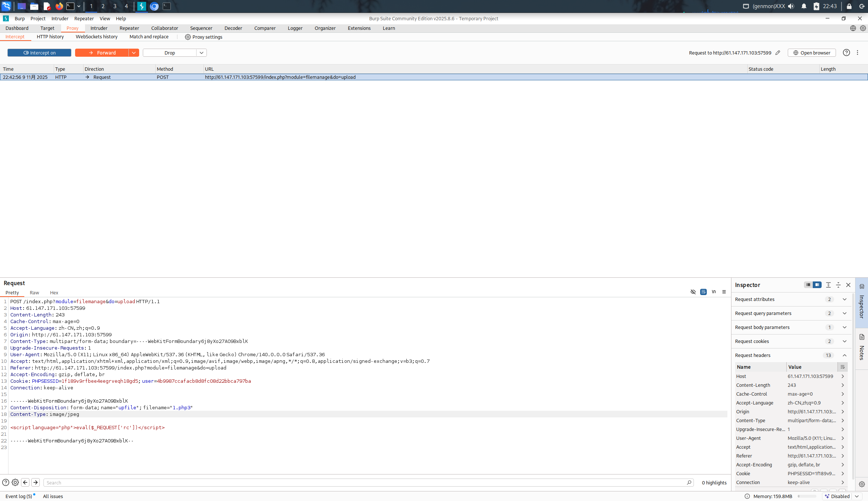Open the Forward button dropdown arrow
The height and width of the screenshot is (501, 868).
[x=134, y=53]
